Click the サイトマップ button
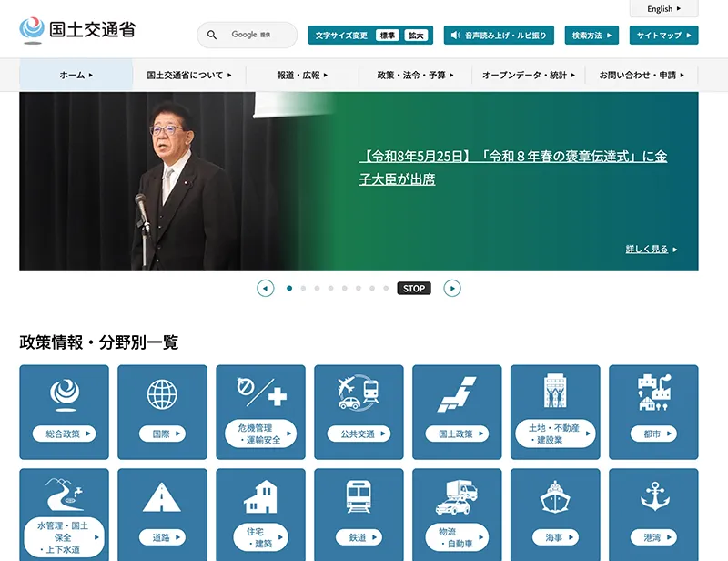 [664, 36]
